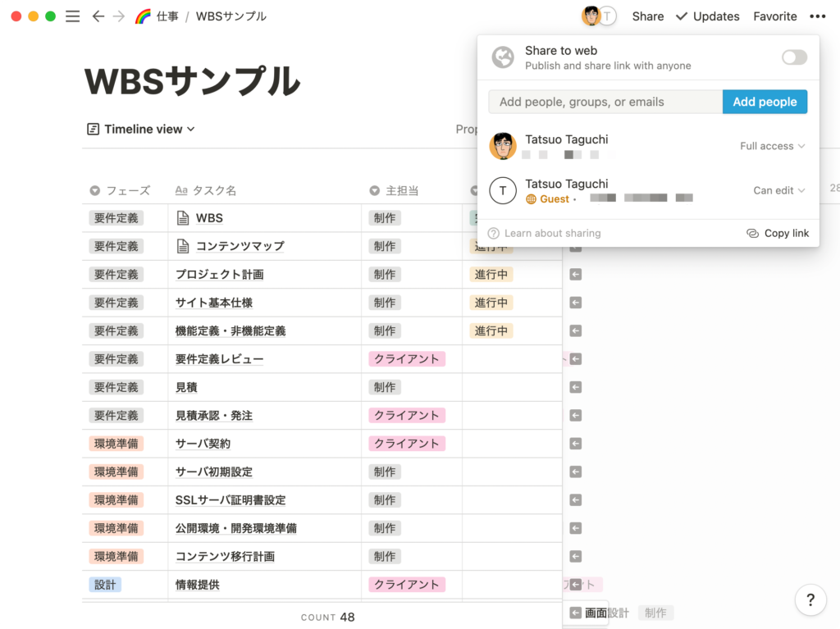840x629 pixels.
Task: Click the Updates menu in top bar
Action: click(x=707, y=16)
